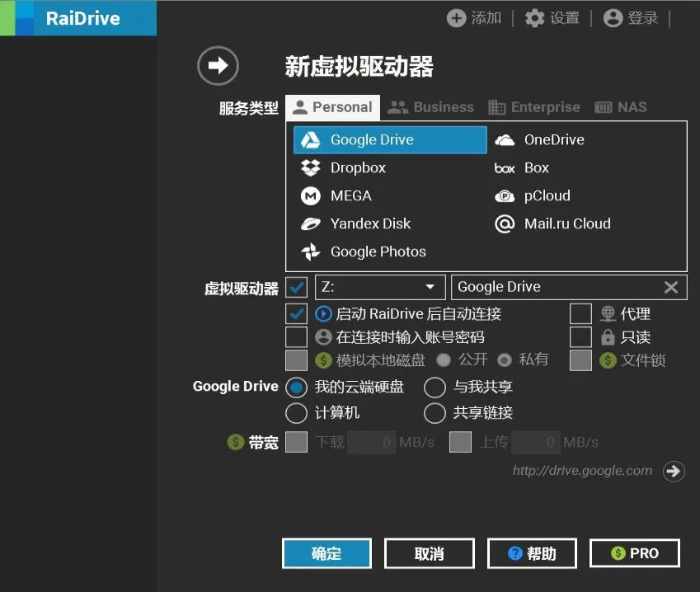The height and width of the screenshot is (592, 700).
Task: Pick the Box logo icon
Action: click(x=505, y=168)
